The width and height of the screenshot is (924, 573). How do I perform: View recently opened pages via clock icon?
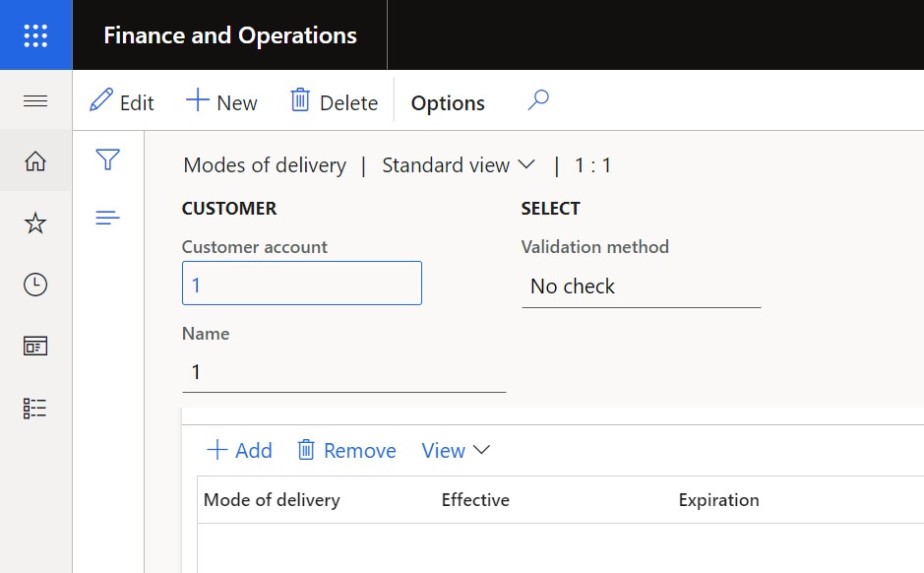pyautogui.click(x=35, y=285)
